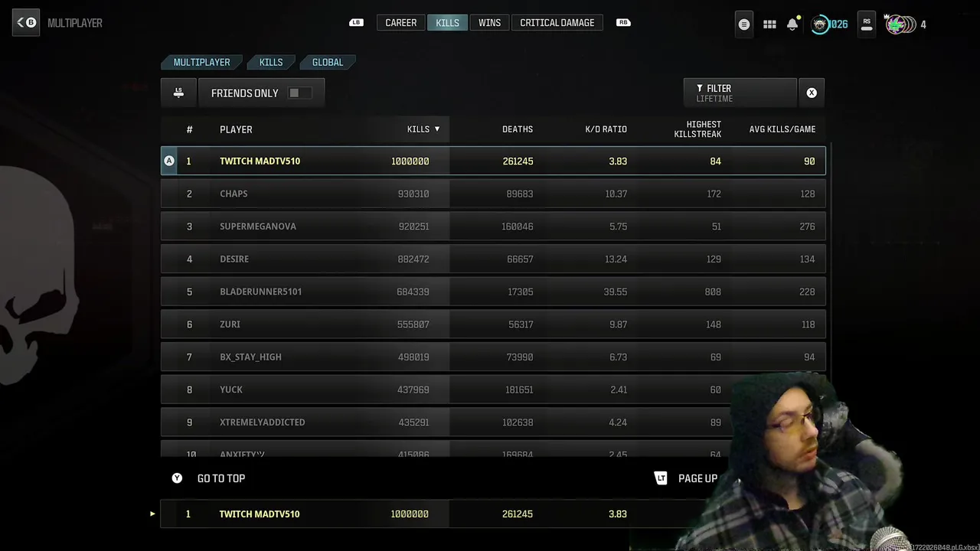Click the 276 avg kills value
Viewport: 980px width, 551px height.
807,227
